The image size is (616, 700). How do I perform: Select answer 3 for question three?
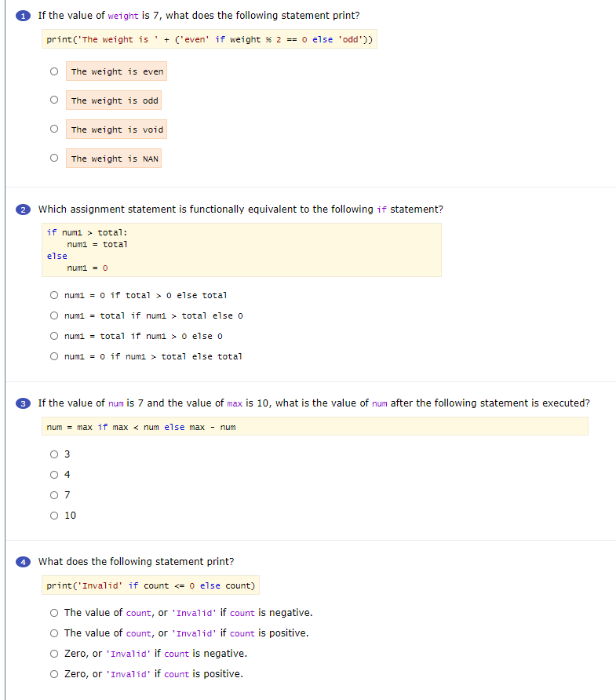pos(53,454)
